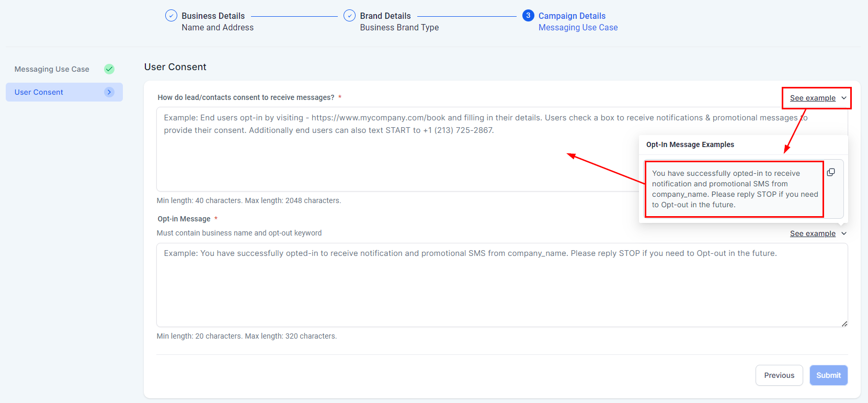Click the arrow icon on User Consent item
Screen dimensions: 868x403
(109, 92)
